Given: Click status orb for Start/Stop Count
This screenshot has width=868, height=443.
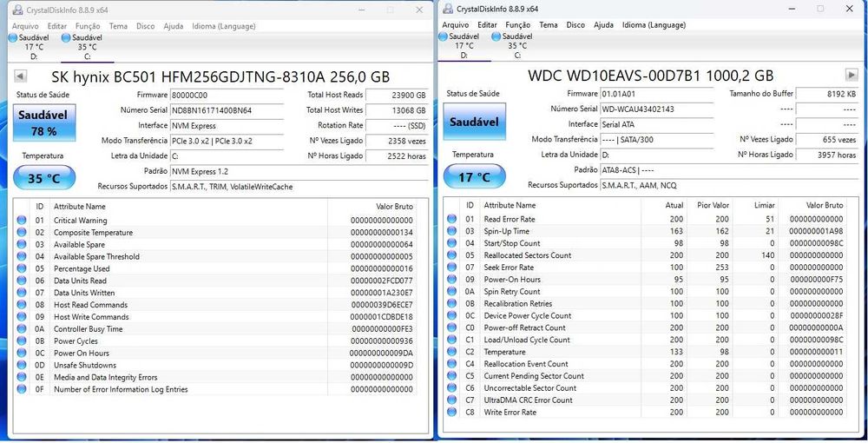Looking at the screenshot, I should coord(451,243).
